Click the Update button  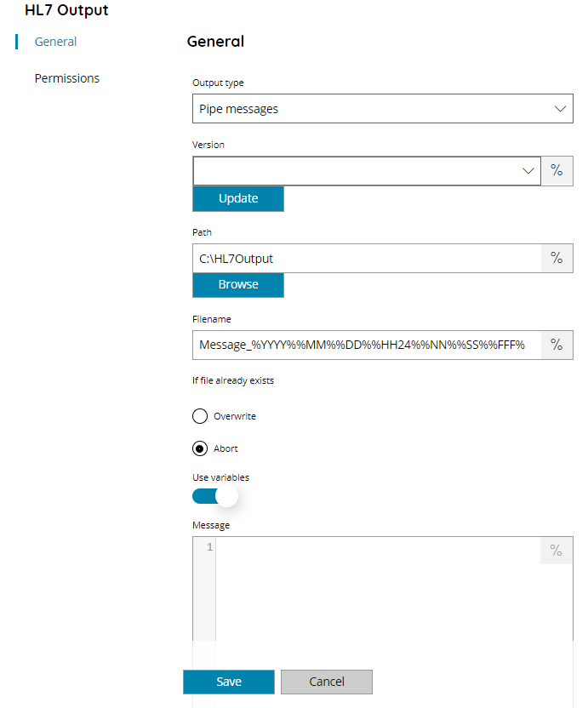238,198
